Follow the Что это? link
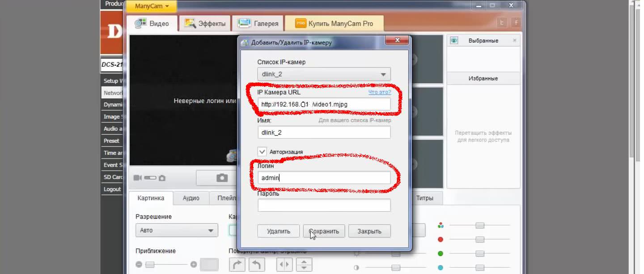The height and width of the screenshot is (274, 644). tap(379, 92)
